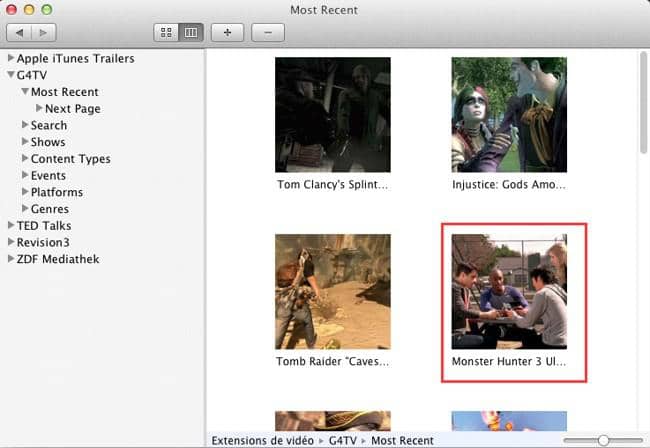650x448 pixels.
Task: Open Monster Hunter 3 video thumbnail
Action: 509,292
